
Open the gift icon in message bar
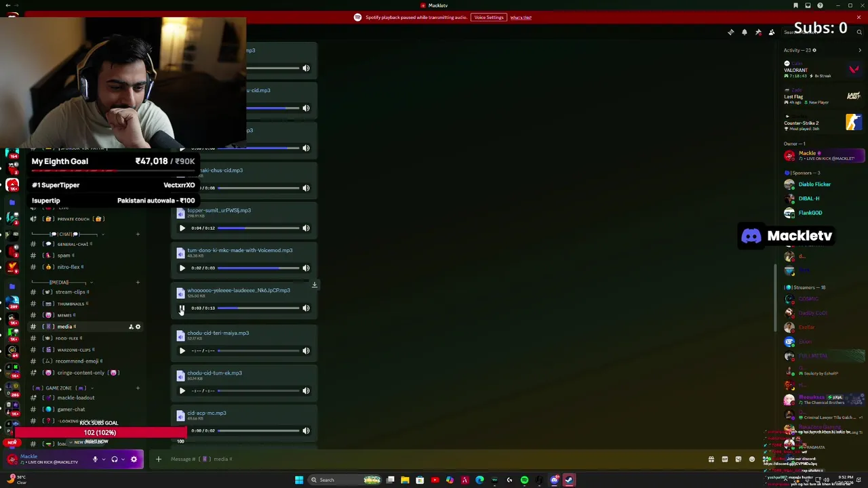click(x=711, y=460)
